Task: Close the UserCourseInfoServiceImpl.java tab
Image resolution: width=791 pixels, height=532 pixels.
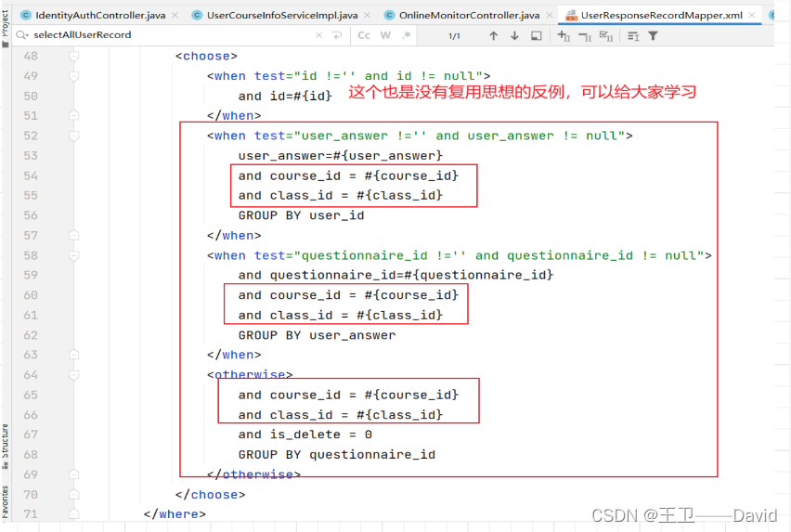Action: coord(368,15)
